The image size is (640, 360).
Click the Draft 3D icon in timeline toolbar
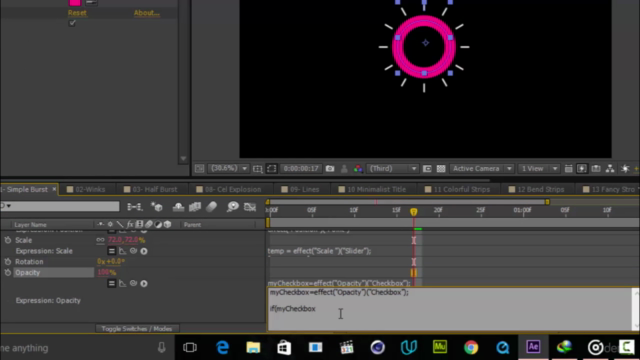157,207
